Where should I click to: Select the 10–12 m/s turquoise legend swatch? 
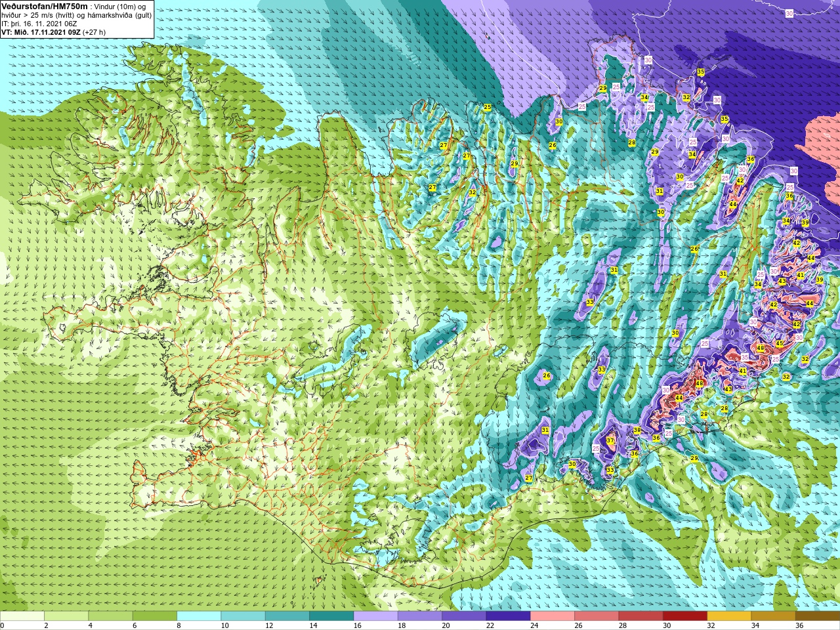click(243, 616)
